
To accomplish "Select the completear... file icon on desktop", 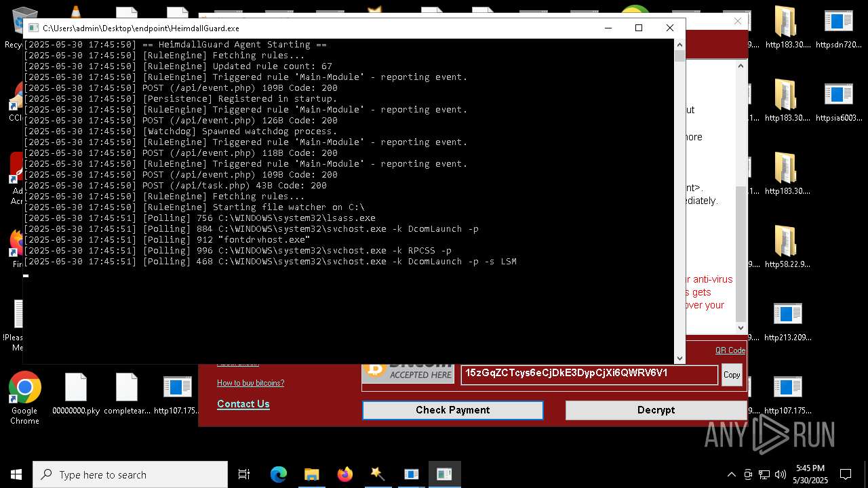I will [x=127, y=394].
